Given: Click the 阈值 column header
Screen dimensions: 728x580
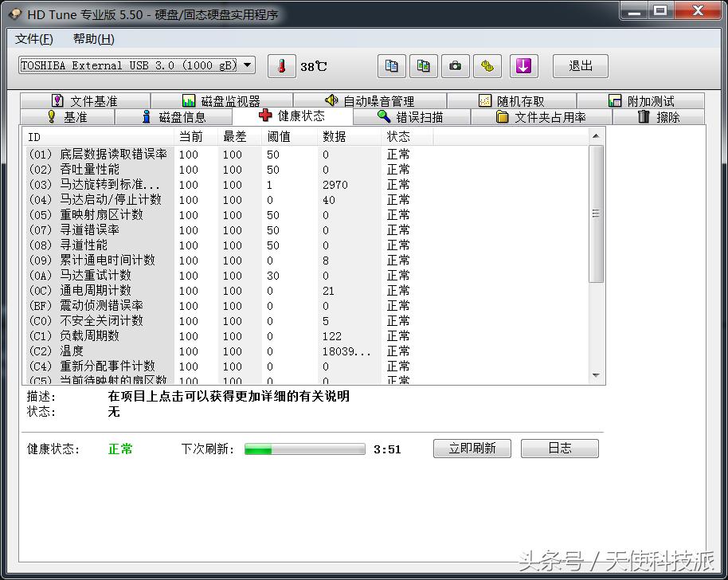Looking at the screenshot, I should pos(290,136).
